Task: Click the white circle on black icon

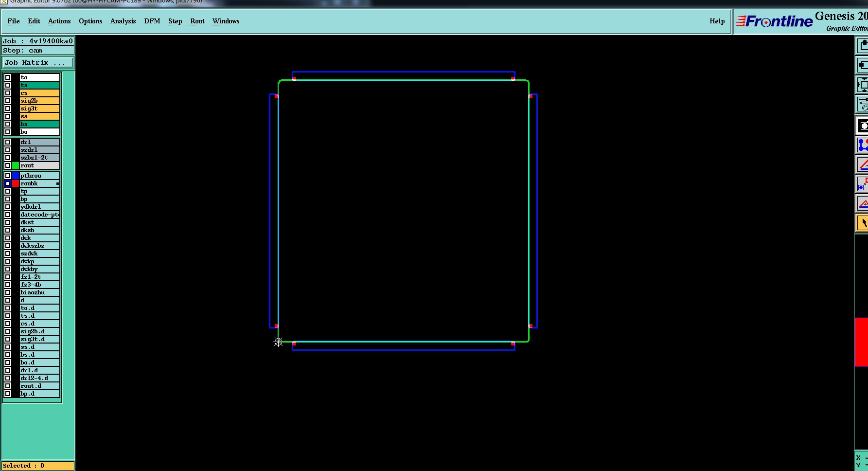Action: (862, 126)
